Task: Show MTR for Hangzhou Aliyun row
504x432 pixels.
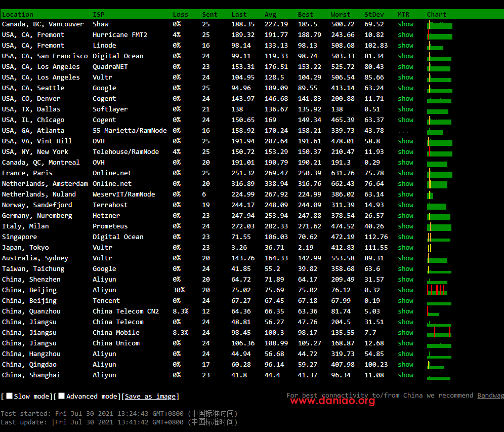Action: (x=405, y=354)
